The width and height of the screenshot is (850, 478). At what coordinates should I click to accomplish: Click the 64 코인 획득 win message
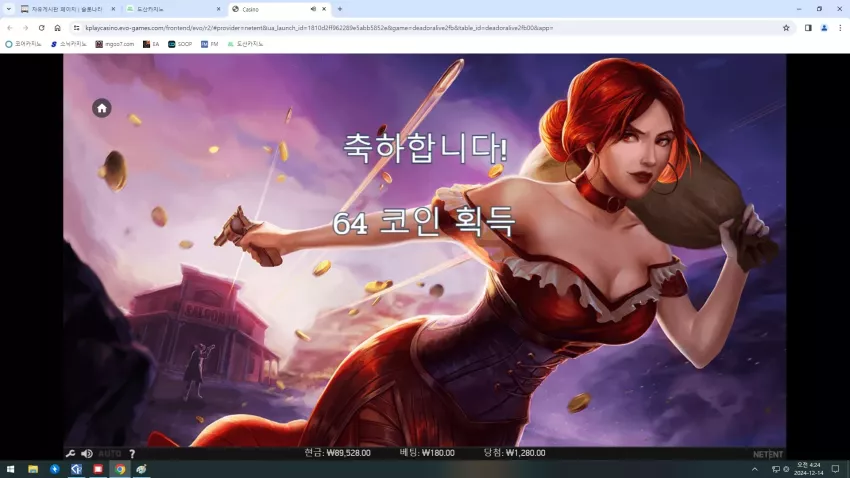click(423, 222)
